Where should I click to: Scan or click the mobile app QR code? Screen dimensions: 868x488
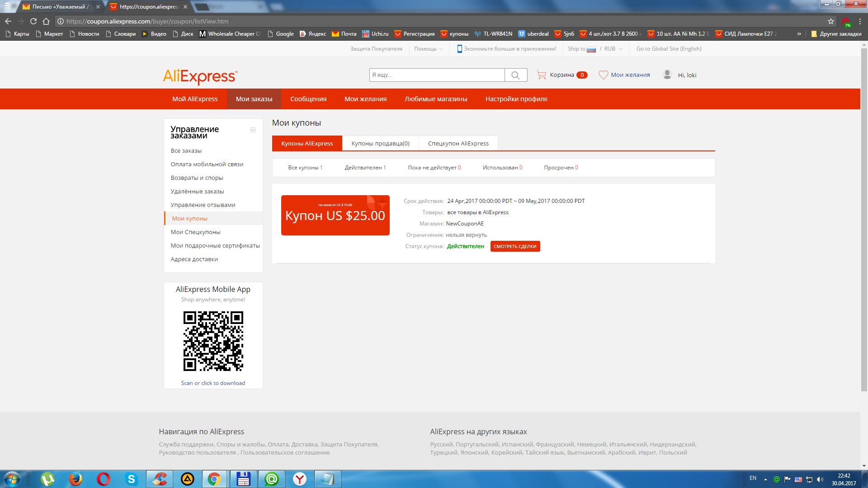pyautogui.click(x=213, y=341)
